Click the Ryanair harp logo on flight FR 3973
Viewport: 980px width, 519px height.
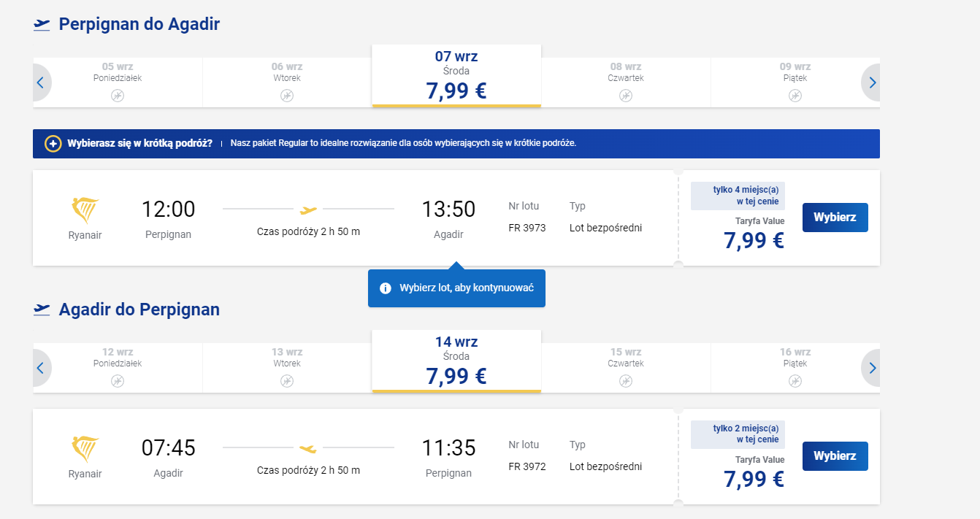coord(85,209)
